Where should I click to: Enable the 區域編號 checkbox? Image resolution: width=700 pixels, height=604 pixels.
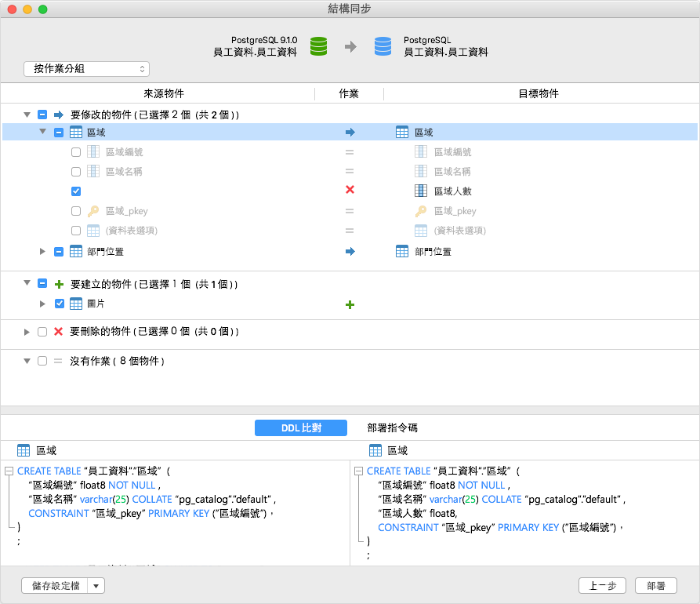click(75, 151)
